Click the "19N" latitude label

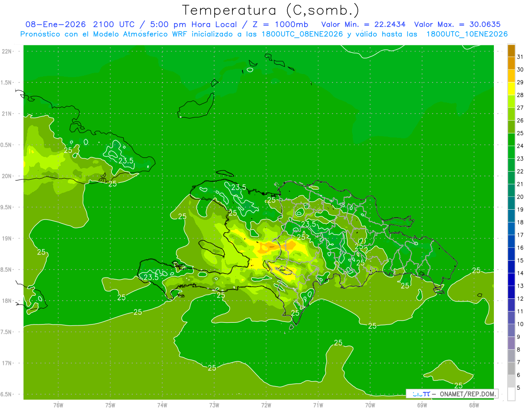click(x=7, y=239)
